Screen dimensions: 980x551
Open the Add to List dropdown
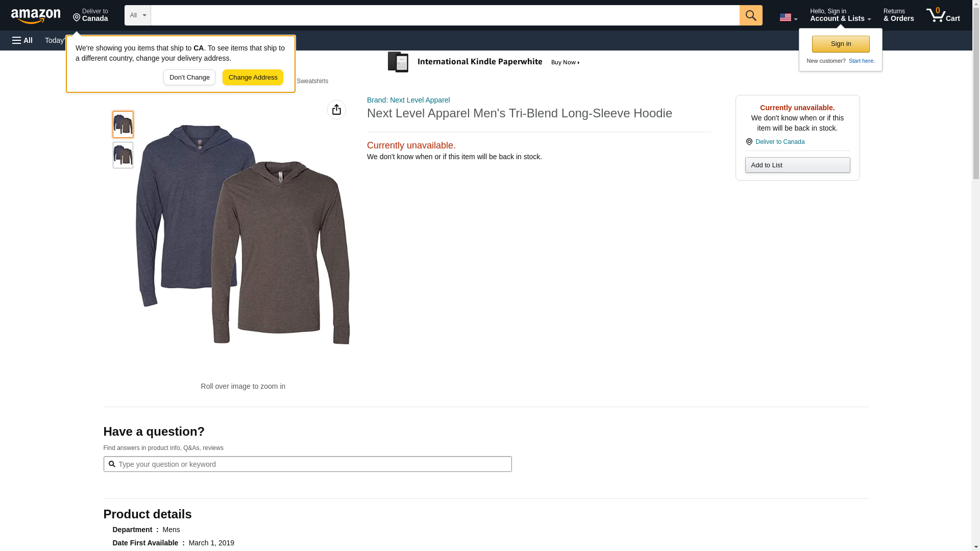(x=797, y=165)
